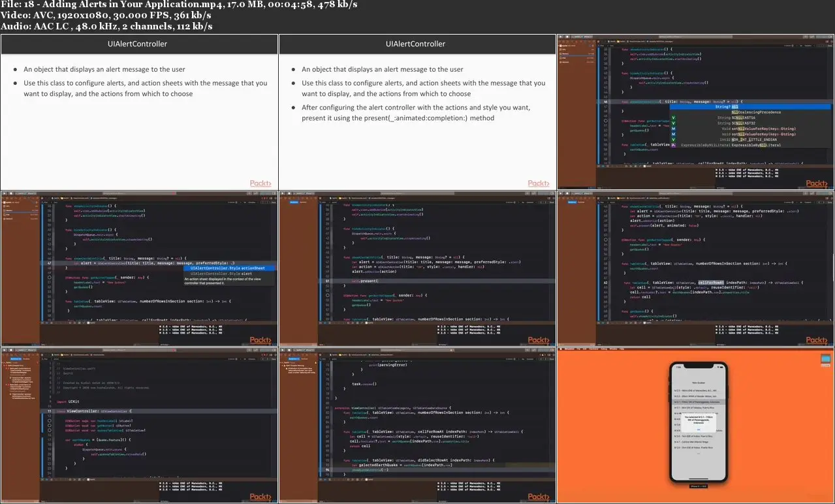Image resolution: width=835 pixels, height=504 pixels.
Task: Click the highlighted simulator list row above the alert
Action: coord(699,402)
